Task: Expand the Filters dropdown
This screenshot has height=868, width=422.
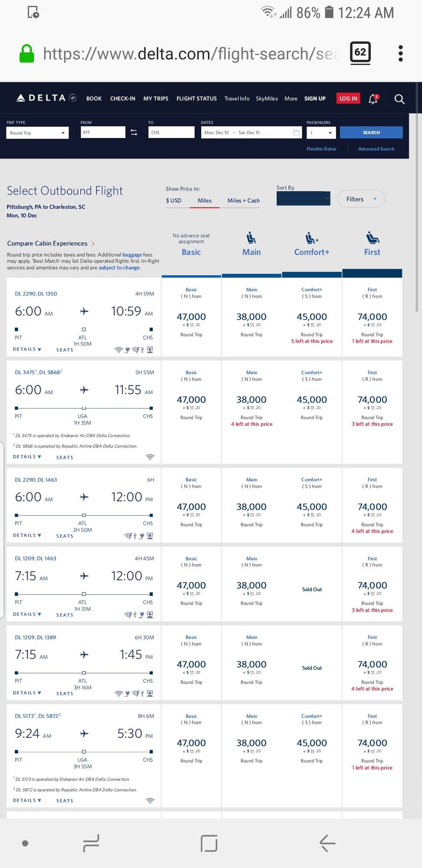Action: coord(361,199)
